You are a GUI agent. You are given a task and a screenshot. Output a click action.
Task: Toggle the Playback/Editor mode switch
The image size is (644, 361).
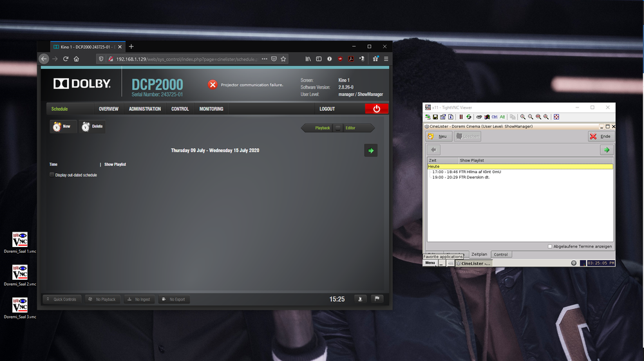(x=338, y=128)
